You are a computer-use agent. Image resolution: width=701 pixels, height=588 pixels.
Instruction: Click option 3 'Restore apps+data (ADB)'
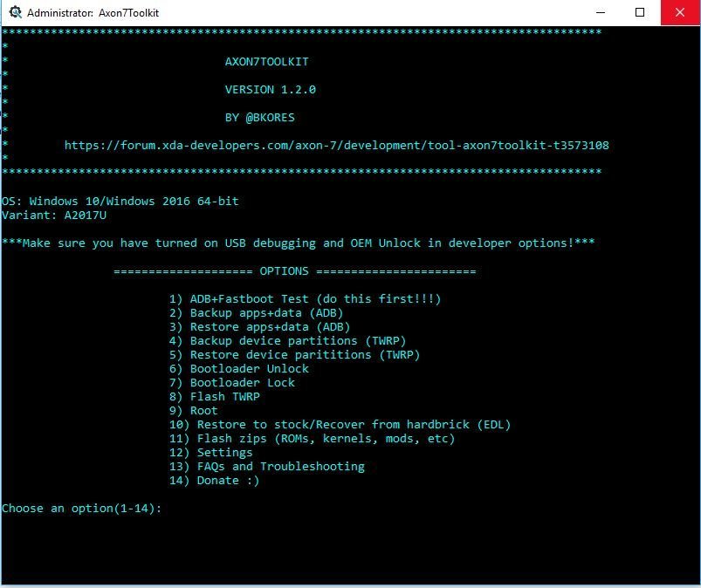click(x=260, y=326)
